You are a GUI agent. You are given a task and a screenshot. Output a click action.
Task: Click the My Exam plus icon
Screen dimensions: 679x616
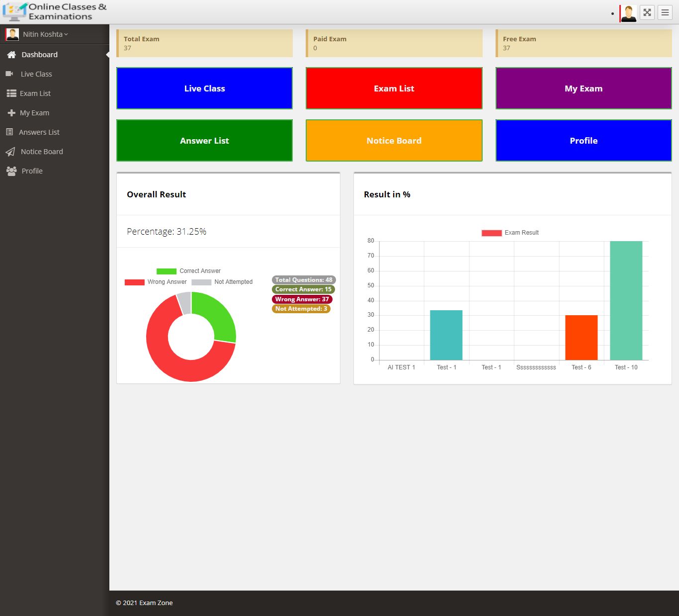[x=11, y=113]
